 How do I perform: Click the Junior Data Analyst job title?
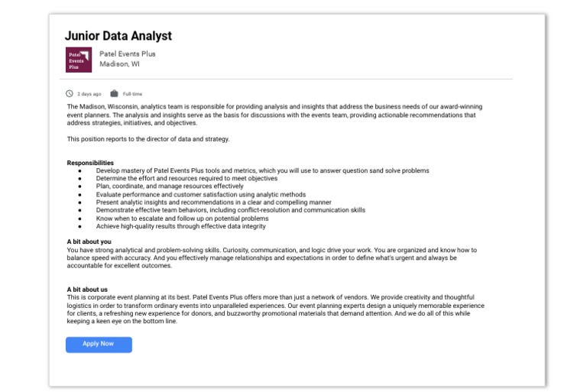click(x=118, y=36)
